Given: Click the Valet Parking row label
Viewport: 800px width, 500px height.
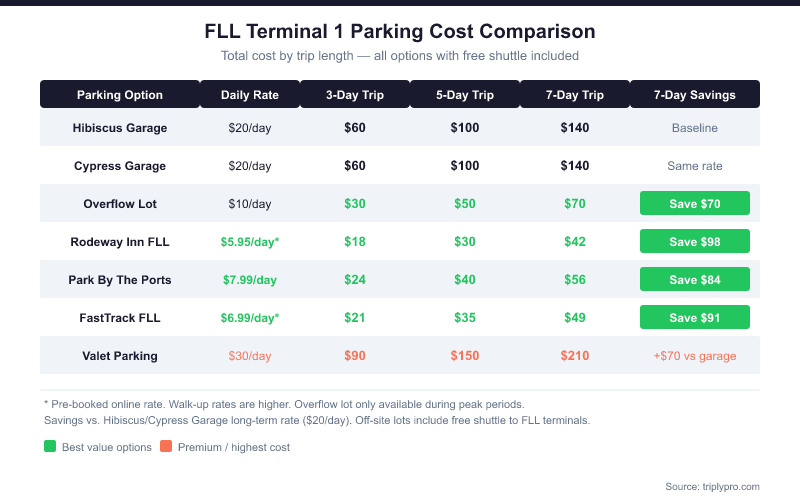Looking at the screenshot, I should coord(120,356).
